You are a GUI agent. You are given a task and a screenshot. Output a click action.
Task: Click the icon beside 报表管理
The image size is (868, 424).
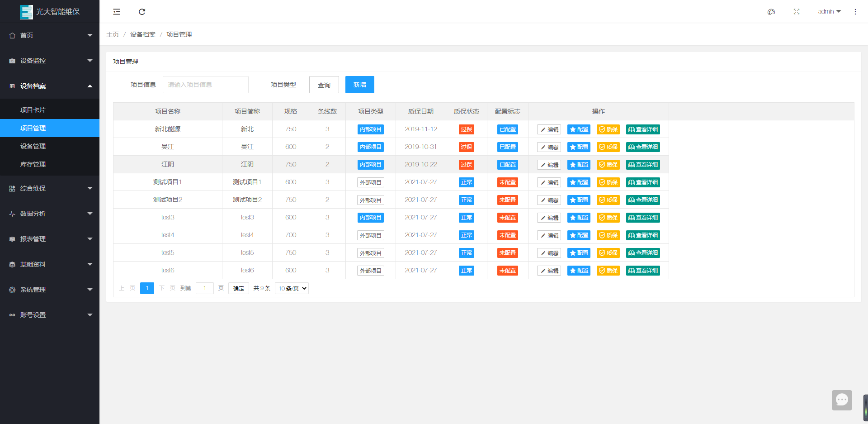coord(12,239)
